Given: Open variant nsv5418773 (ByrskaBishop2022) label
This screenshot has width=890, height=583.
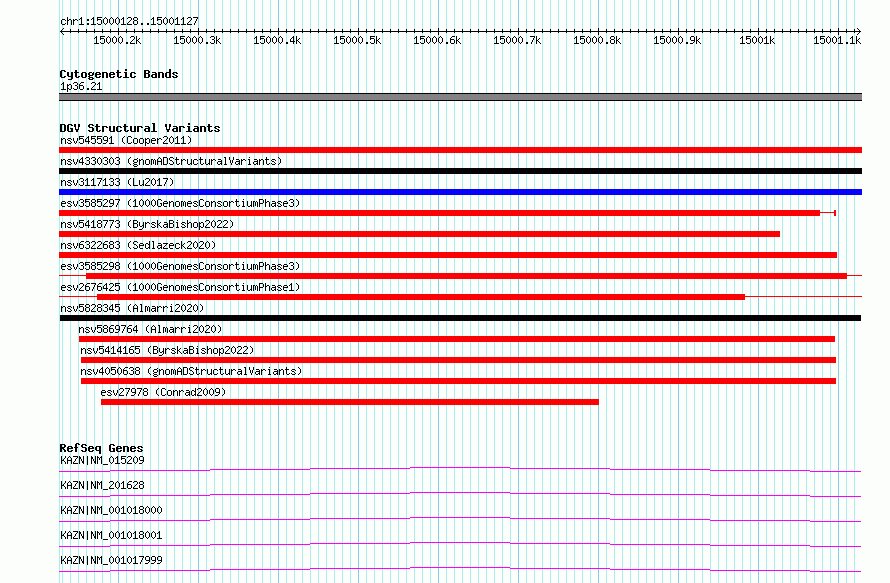Looking at the screenshot, I should tap(147, 224).
